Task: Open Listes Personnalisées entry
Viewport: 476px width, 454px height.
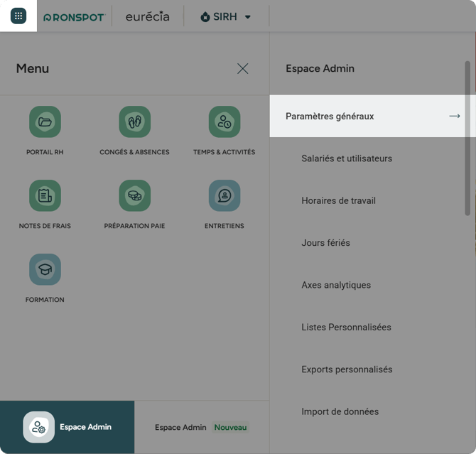Action: coord(346,328)
